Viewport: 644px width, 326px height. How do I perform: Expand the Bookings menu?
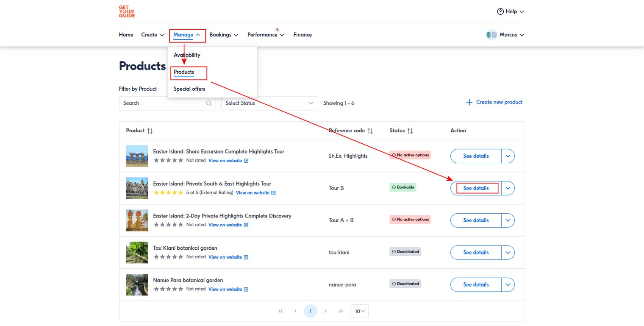point(224,35)
